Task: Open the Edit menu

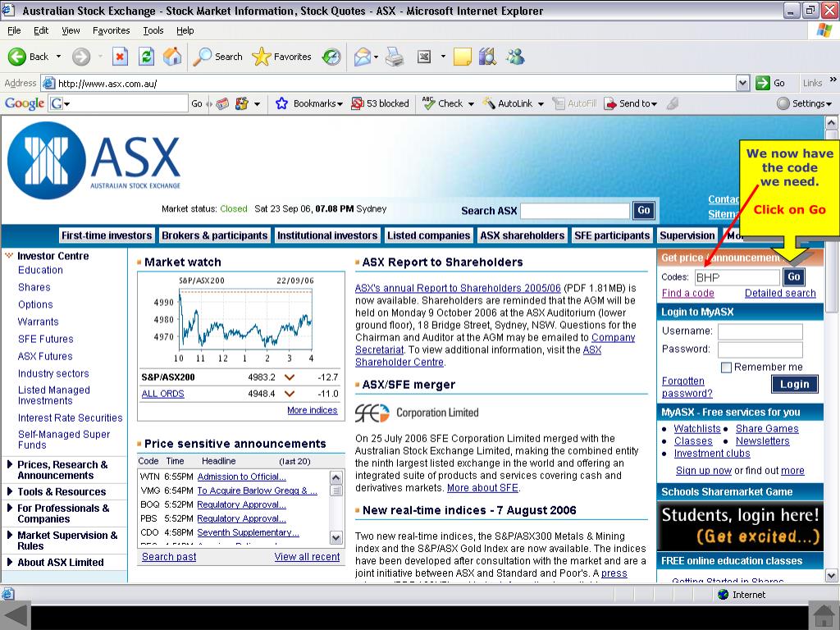Action: 41,30
